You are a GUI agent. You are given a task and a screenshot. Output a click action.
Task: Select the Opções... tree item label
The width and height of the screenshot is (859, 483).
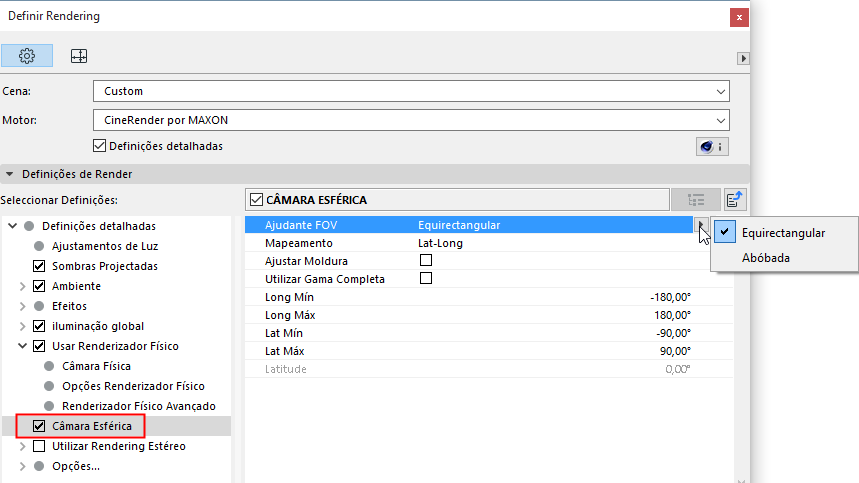76,467
